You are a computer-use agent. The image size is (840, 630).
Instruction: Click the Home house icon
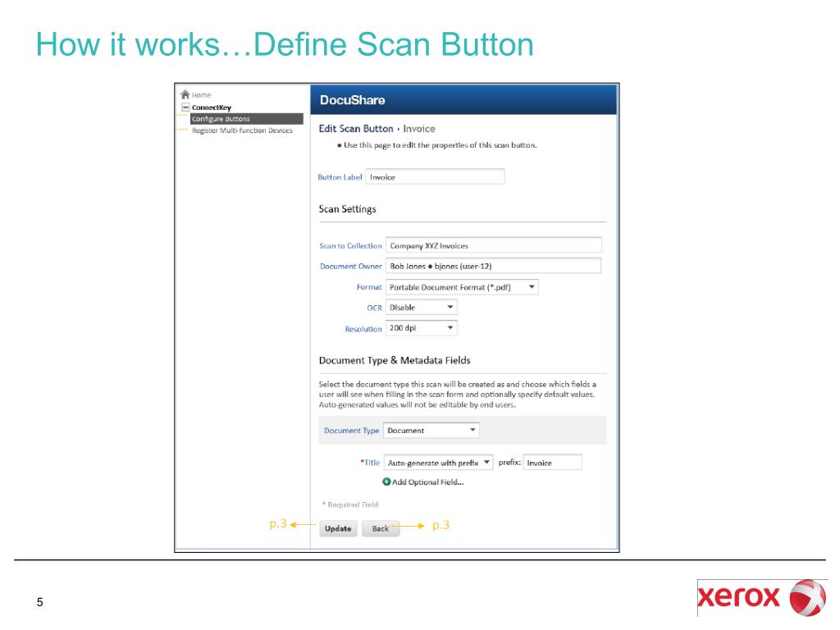(185, 94)
